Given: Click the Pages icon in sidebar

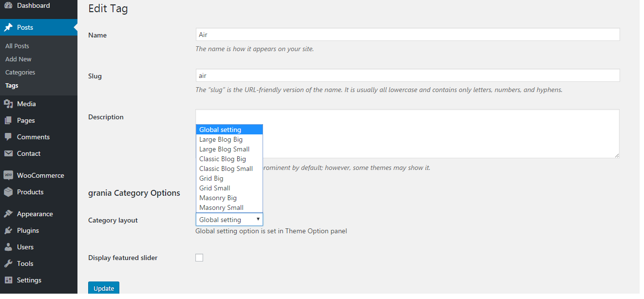Looking at the screenshot, I should pos(8,120).
